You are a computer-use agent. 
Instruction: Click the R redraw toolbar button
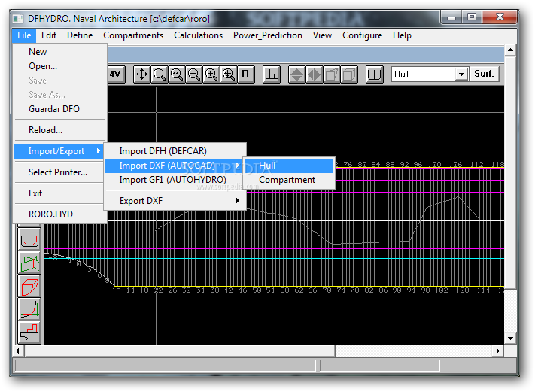click(245, 74)
